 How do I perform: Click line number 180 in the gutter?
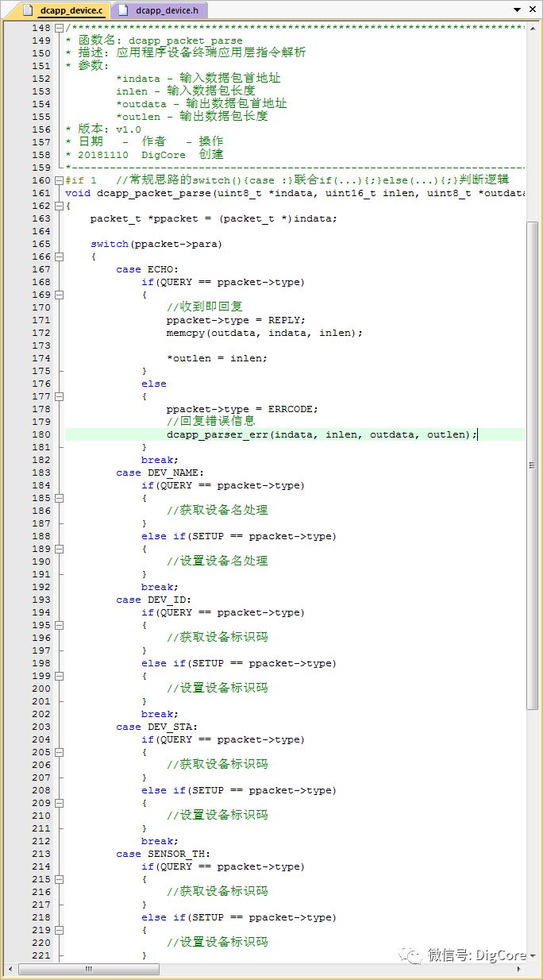click(x=40, y=434)
